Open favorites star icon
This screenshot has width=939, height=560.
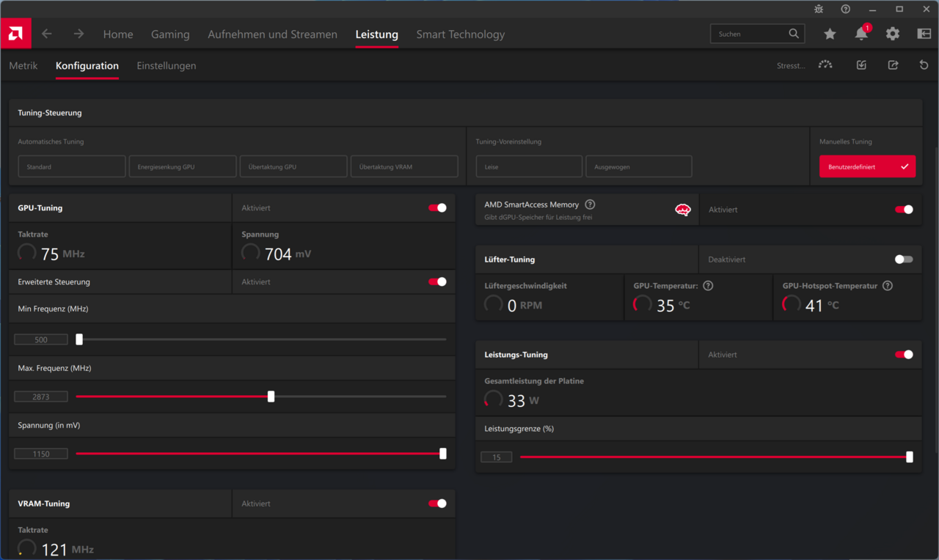pos(830,34)
